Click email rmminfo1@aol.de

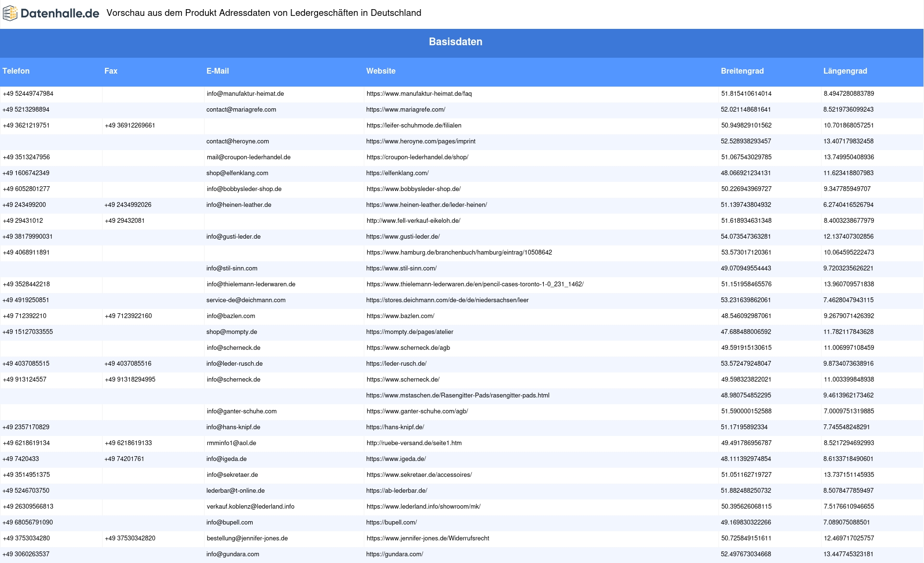tap(231, 443)
